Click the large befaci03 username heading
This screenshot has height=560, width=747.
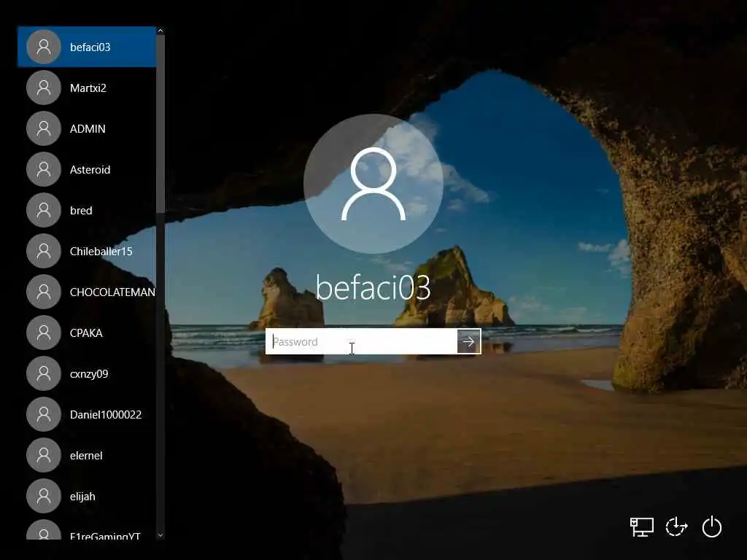pos(373,287)
